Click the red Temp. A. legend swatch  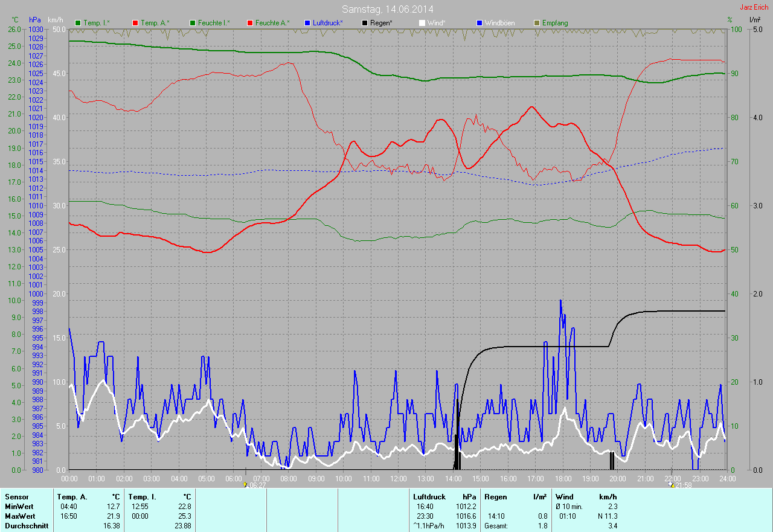(x=136, y=23)
